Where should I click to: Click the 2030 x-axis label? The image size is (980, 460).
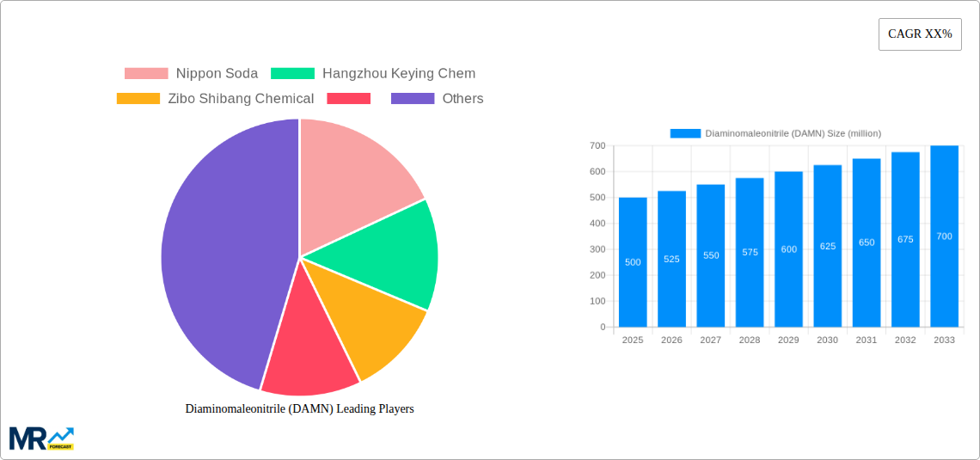828,340
